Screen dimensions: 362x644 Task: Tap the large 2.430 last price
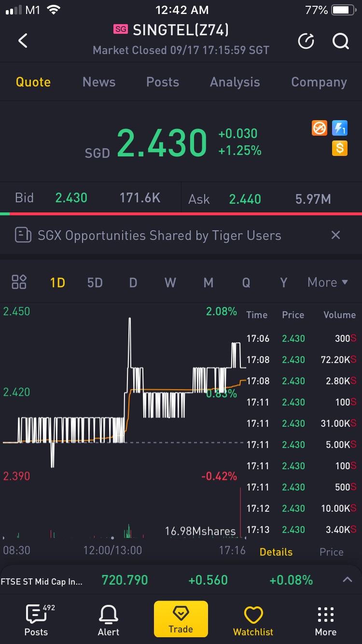(x=162, y=143)
